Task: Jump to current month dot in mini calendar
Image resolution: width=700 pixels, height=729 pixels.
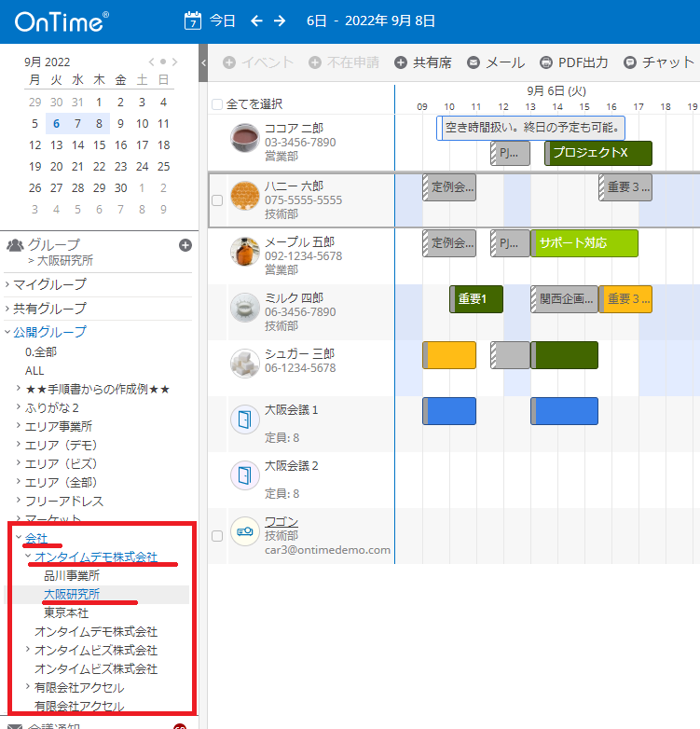Action: pos(163,62)
